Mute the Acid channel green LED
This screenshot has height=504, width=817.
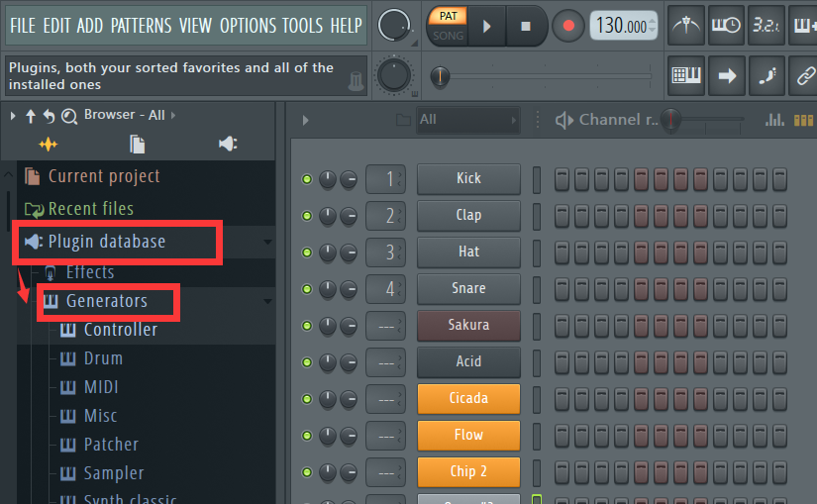[x=307, y=362]
